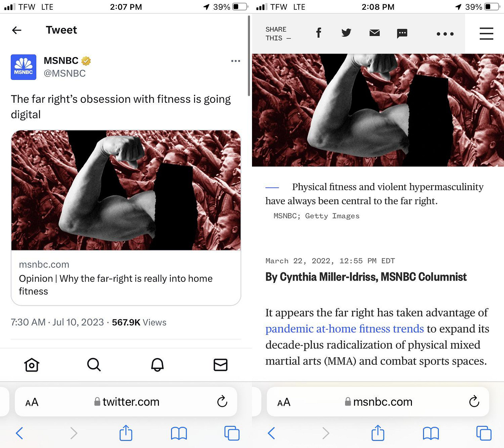Open the msnbc.com article link card

click(x=126, y=218)
